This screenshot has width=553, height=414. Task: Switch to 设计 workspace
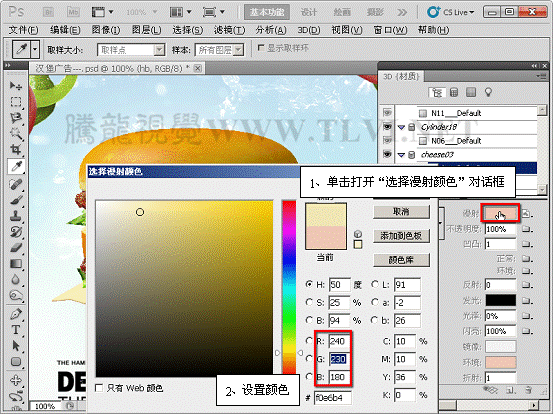(309, 12)
